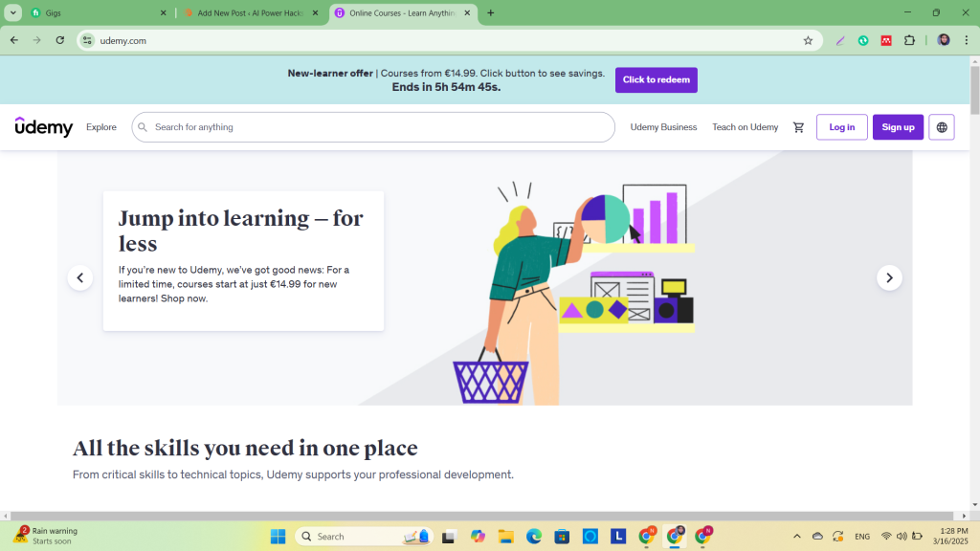Click the Log in button
The image size is (980, 551).
tap(841, 127)
